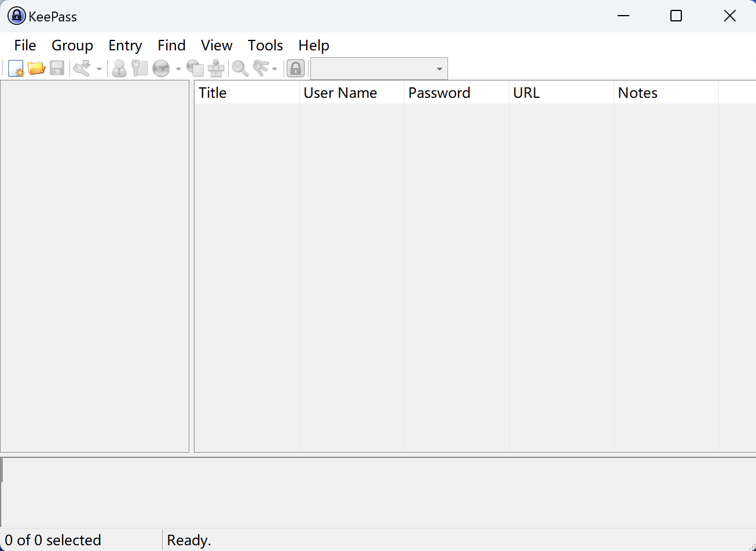Copy password to clipboard
Viewport: 756px width, 551px height.
tap(140, 68)
